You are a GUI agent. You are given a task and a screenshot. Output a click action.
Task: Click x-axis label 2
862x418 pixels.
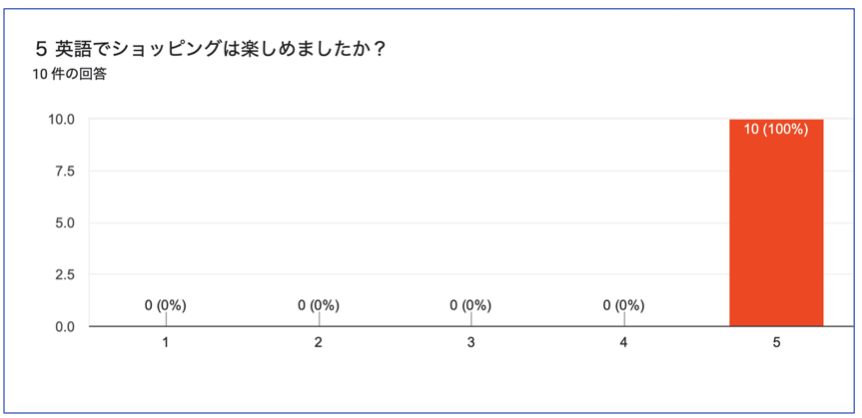coord(318,343)
